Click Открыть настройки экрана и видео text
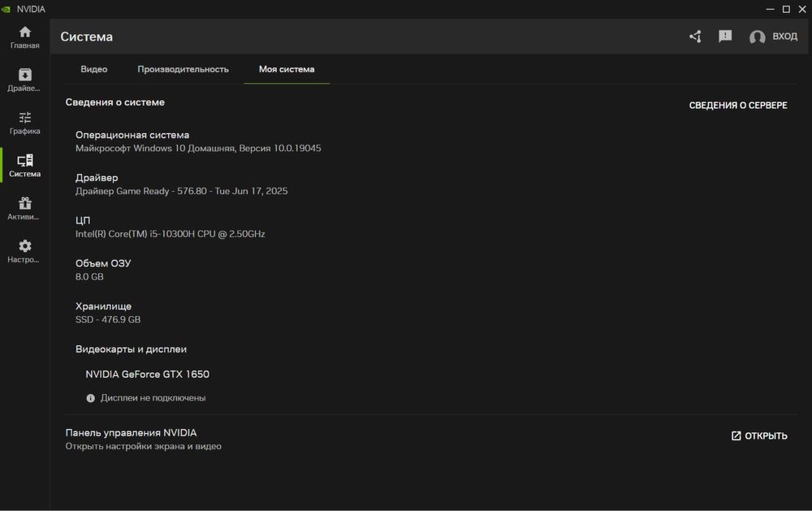The image size is (812, 511). tap(143, 446)
